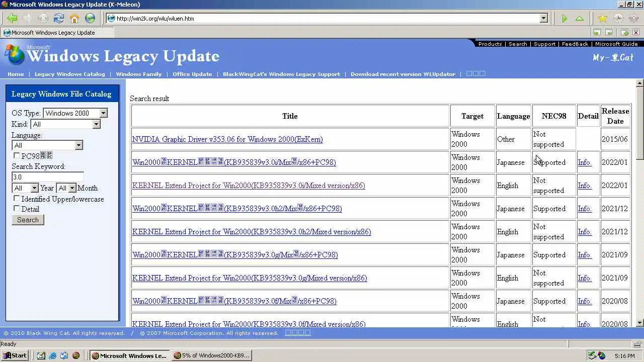644x362 pixels.
Task: Click the forward navigation arrow
Action: coord(27,18)
